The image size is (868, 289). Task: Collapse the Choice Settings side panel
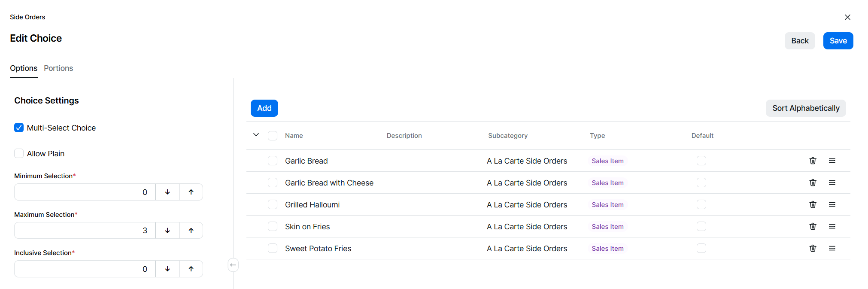233,265
